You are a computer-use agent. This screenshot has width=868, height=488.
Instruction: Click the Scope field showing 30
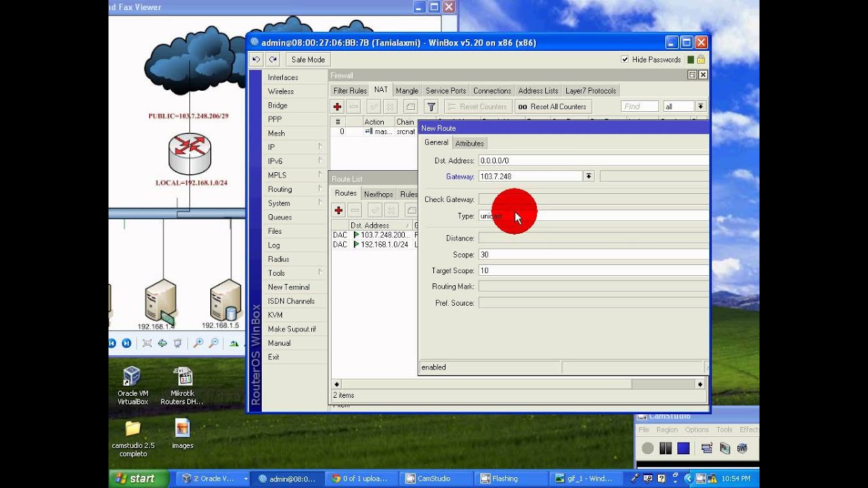tap(593, 254)
